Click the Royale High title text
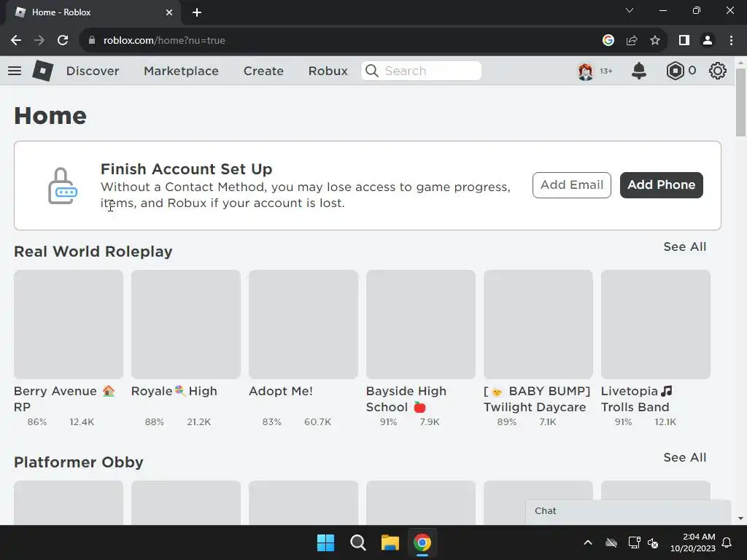The height and width of the screenshot is (560, 747). [174, 391]
